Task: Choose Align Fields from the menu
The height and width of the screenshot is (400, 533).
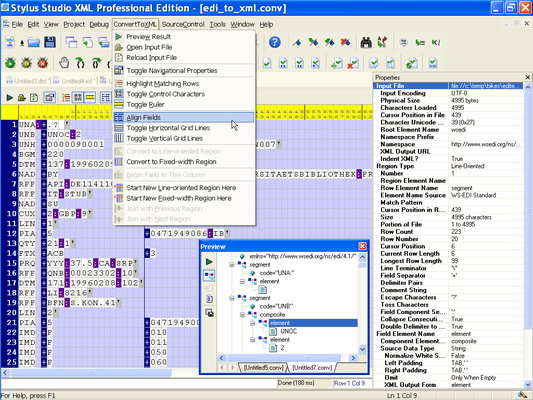Action: (x=184, y=118)
